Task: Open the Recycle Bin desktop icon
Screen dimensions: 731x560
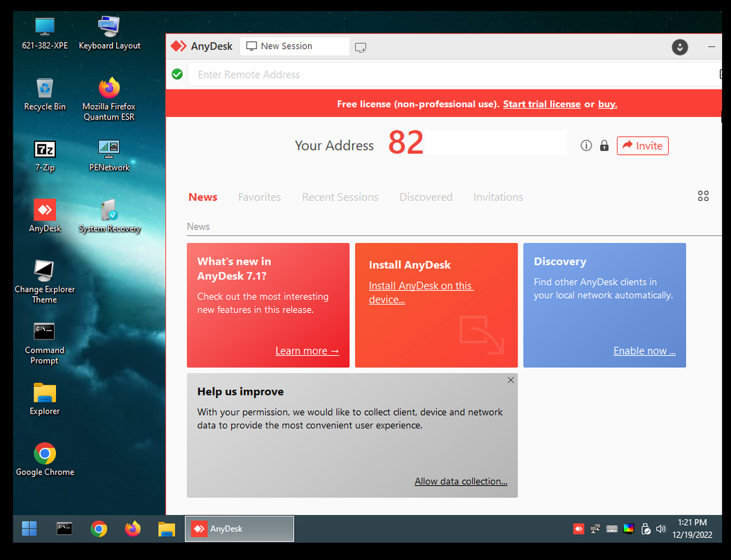Action: tap(45, 94)
